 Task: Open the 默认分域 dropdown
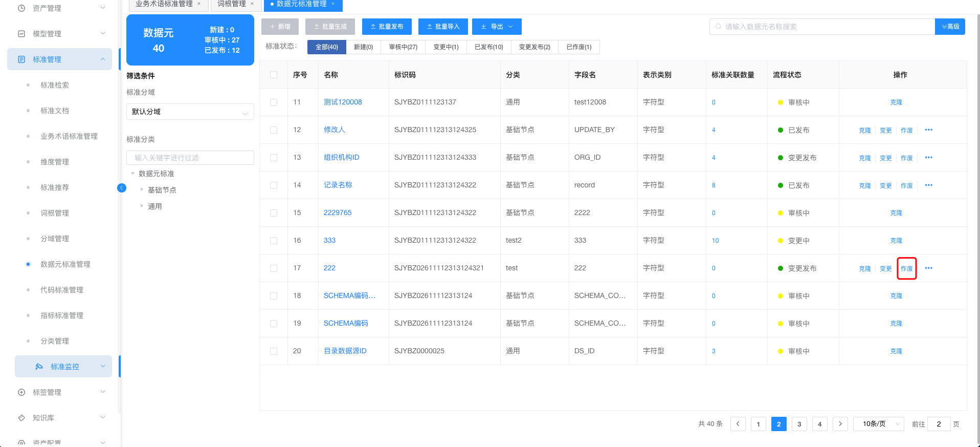tap(190, 112)
